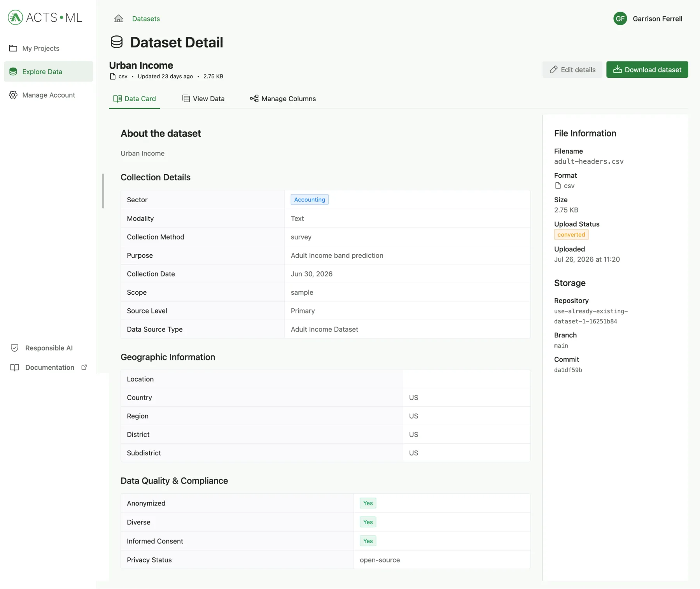Click the external link icon beside Documentation
This screenshot has height=589, width=700.
click(x=84, y=367)
